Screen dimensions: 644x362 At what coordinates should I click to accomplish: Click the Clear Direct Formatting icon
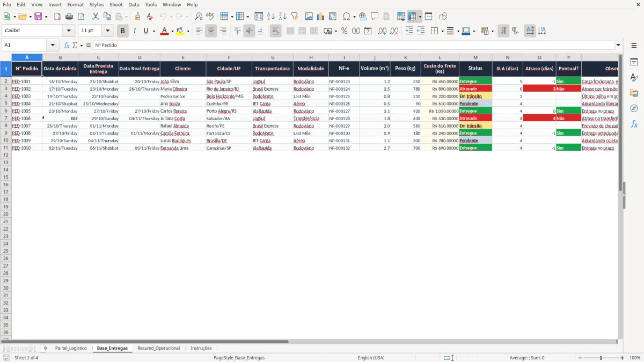pyautogui.click(x=150, y=17)
